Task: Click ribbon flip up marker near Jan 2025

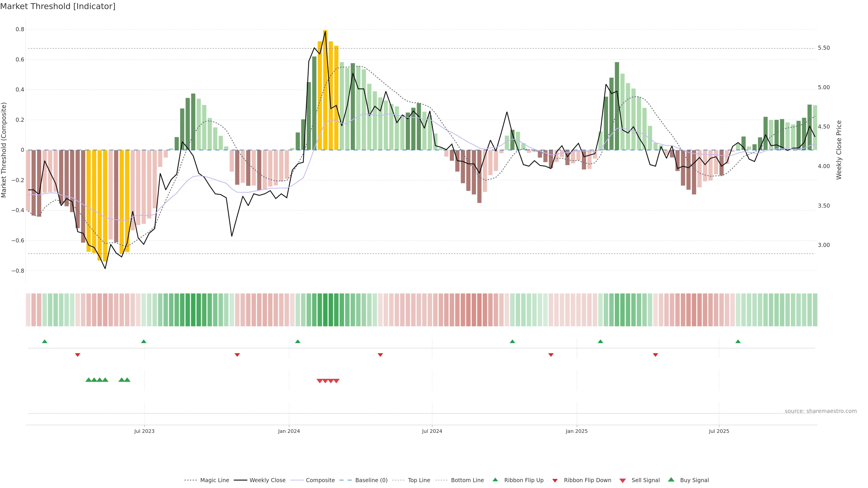Action: [600, 342]
